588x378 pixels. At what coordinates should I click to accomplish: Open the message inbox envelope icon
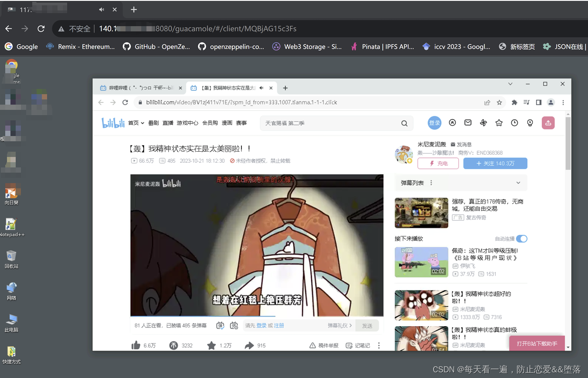[468, 123]
